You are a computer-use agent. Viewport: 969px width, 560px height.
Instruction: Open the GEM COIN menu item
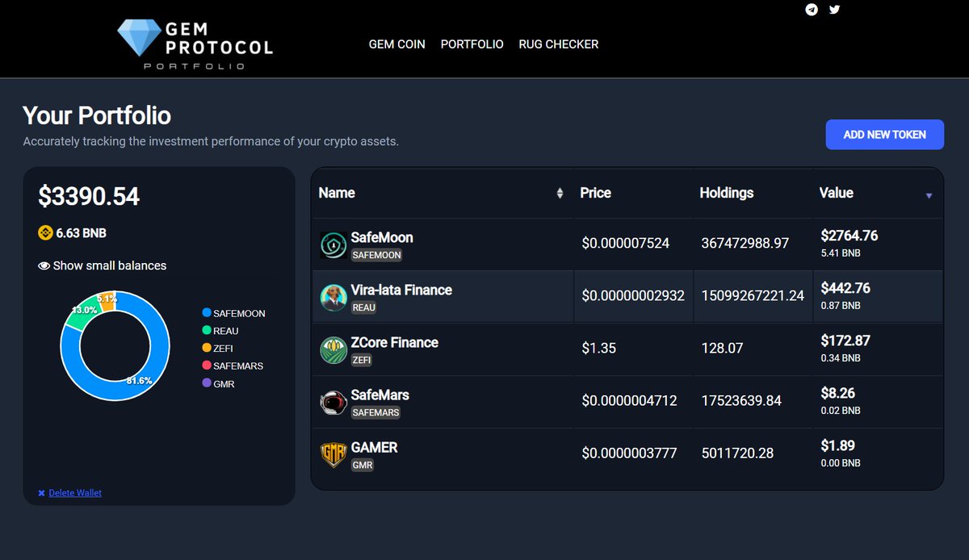pos(396,44)
